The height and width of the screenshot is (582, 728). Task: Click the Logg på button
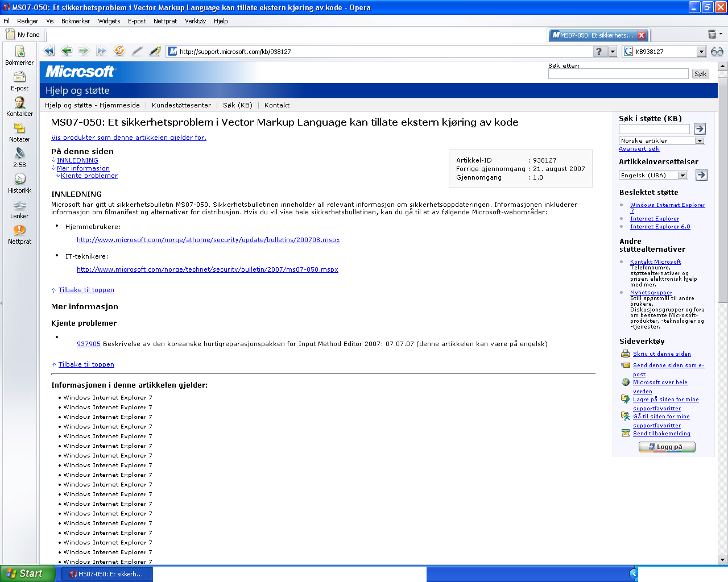(667, 447)
